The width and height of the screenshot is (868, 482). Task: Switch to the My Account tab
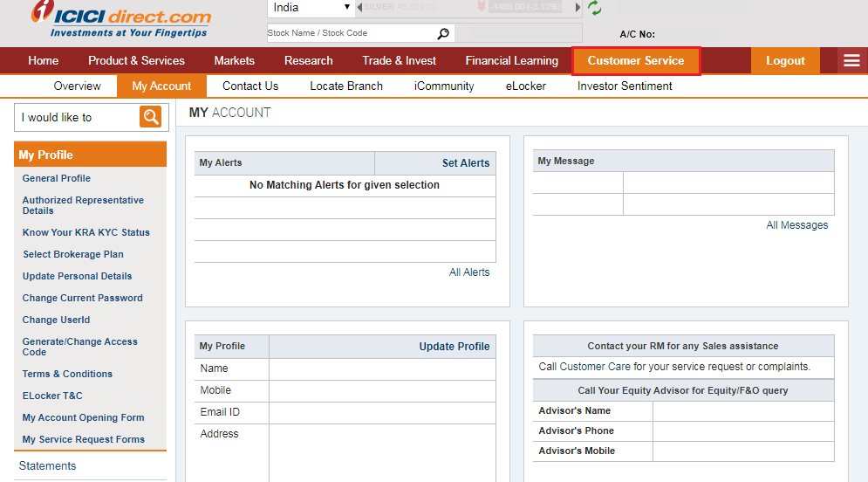(x=161, y=86)
